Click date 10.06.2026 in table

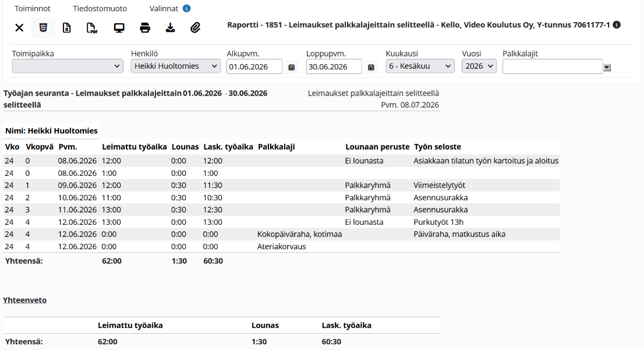click(77, 197)
